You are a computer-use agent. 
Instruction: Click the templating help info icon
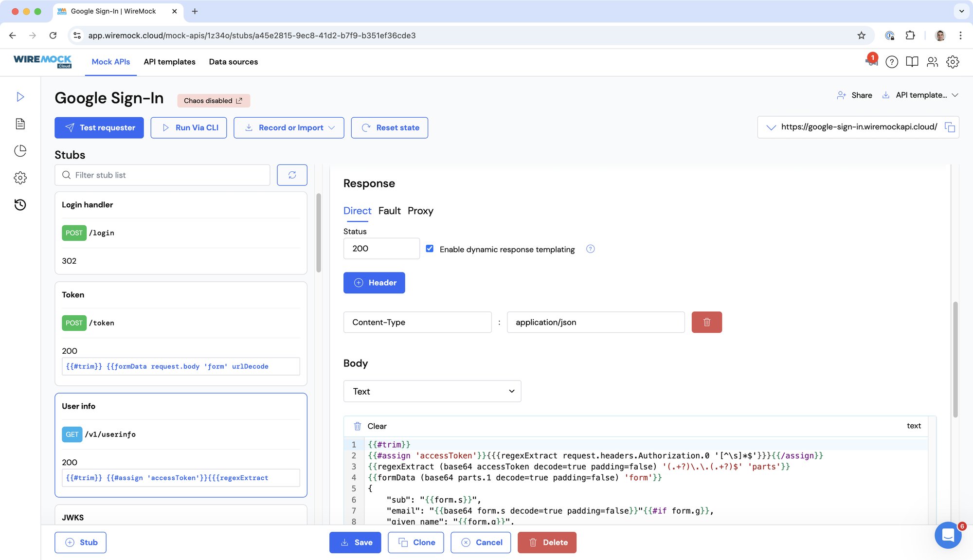(x=590, y=249)
